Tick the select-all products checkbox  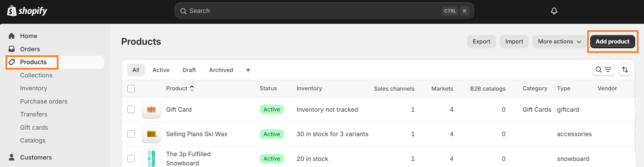pos(131,89)
